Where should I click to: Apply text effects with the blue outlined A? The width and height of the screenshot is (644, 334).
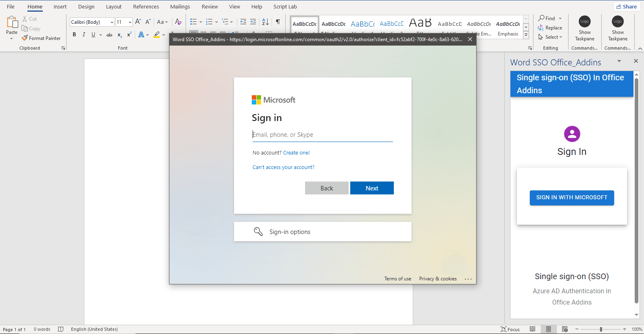coord(141,35)
